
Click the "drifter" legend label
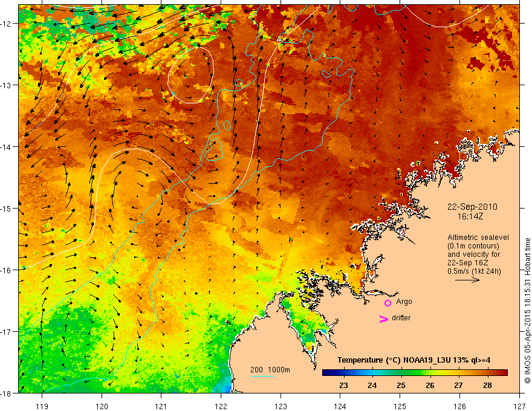coord(401,318)
